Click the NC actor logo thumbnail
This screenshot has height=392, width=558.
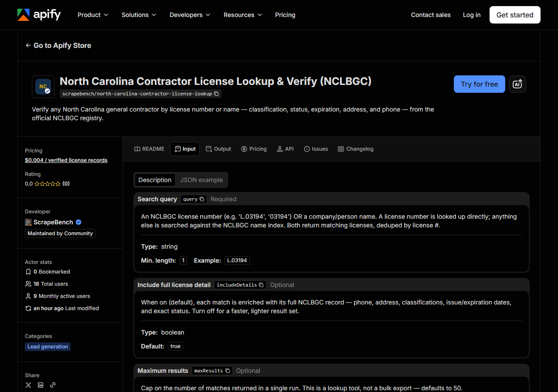click(x=43, y=87)
